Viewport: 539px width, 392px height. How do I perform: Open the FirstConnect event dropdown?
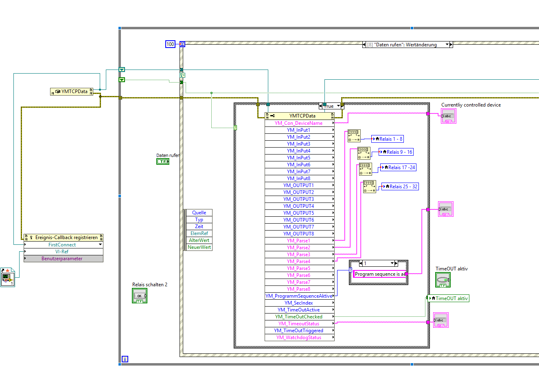(101, 245)
